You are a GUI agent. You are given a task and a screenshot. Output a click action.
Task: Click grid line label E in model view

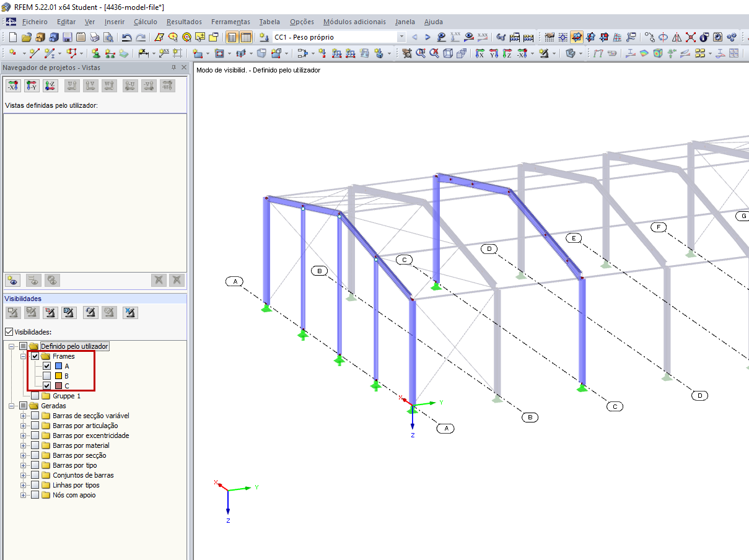(x=574, y=238)
